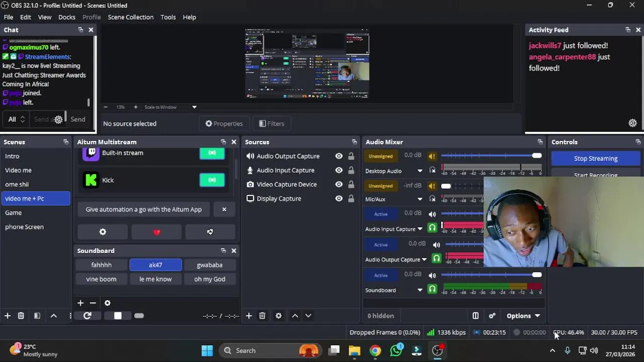This screenshot has width=644, height=362.
Task: Click the red heart button in Aitum Multistream
Action: coord(156,232)
